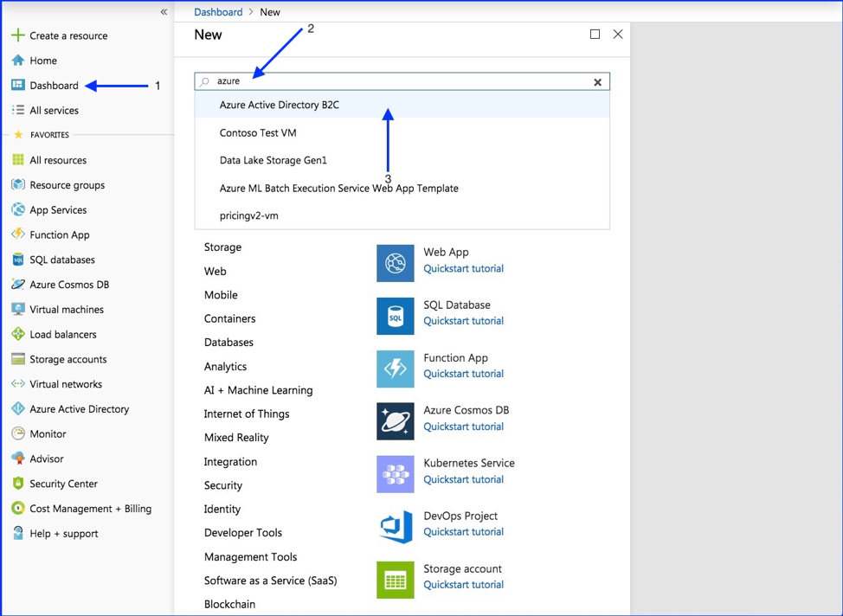Select the Web category
Screen dimensions: 843x616
[x=215, y=272]
